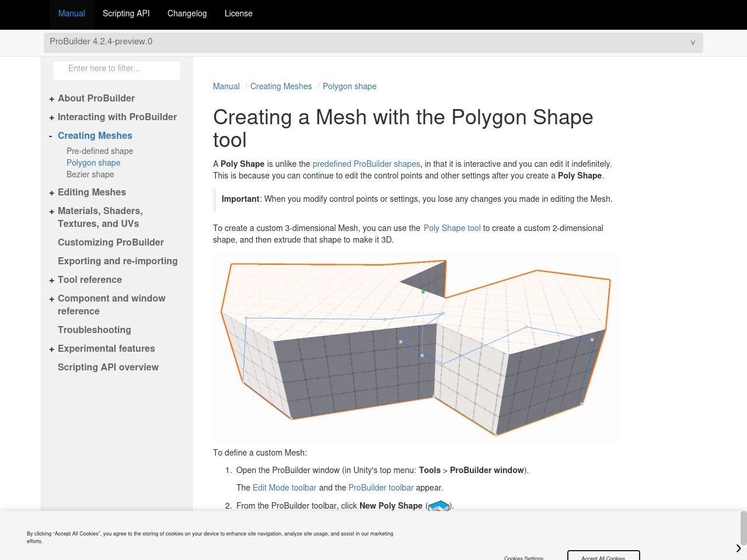Viewport: 747px width, 560px height.
Task: Click the New Poly Shape icon
Action: pyautogui.click(x=439, y=506)
